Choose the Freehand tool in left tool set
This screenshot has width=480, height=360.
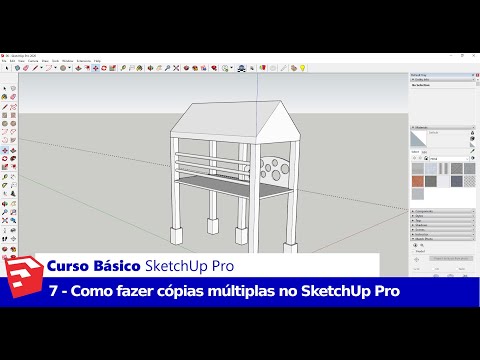(x=13, y=107)
